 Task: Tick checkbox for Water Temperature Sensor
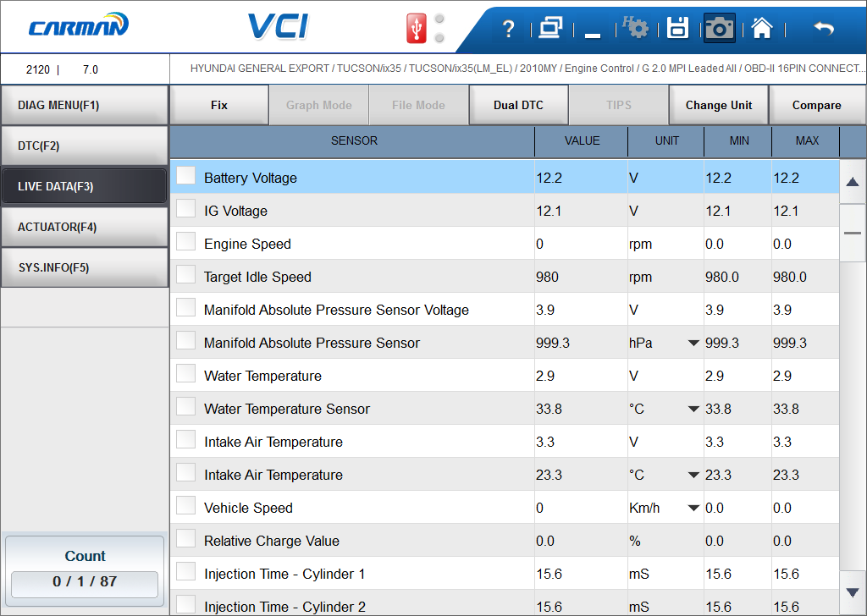coord(185,407)
